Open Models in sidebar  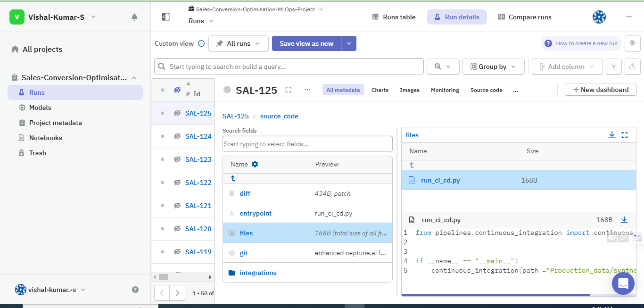[40, 108]
